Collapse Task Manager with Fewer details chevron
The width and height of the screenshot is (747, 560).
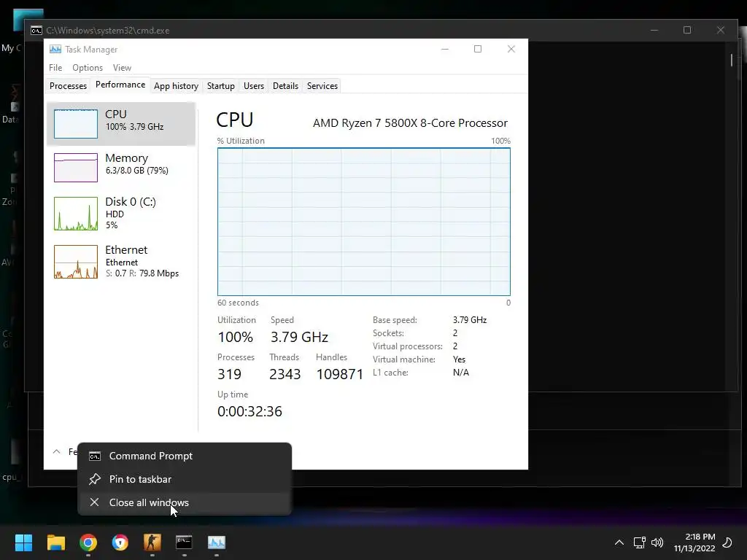[57, 451]
